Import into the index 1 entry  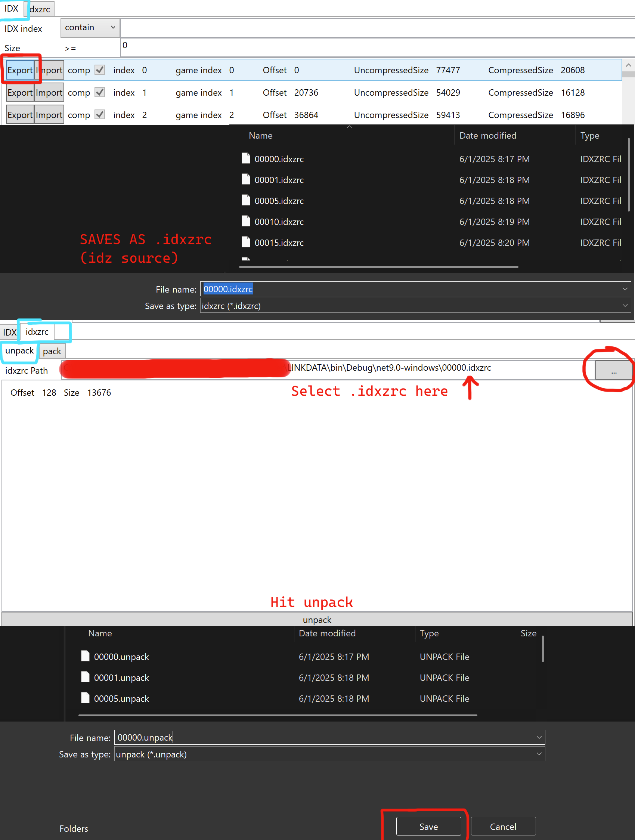click(49, 93)
